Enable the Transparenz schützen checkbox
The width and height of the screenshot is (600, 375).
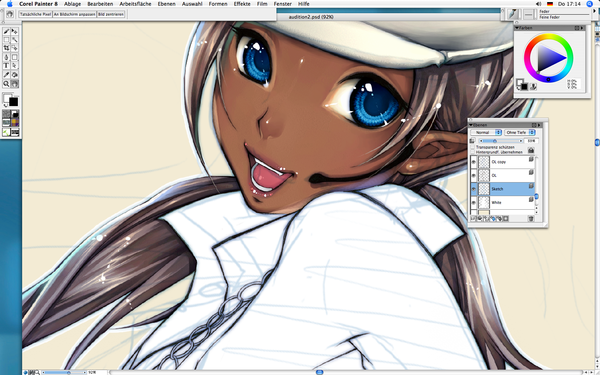(472, 147)
